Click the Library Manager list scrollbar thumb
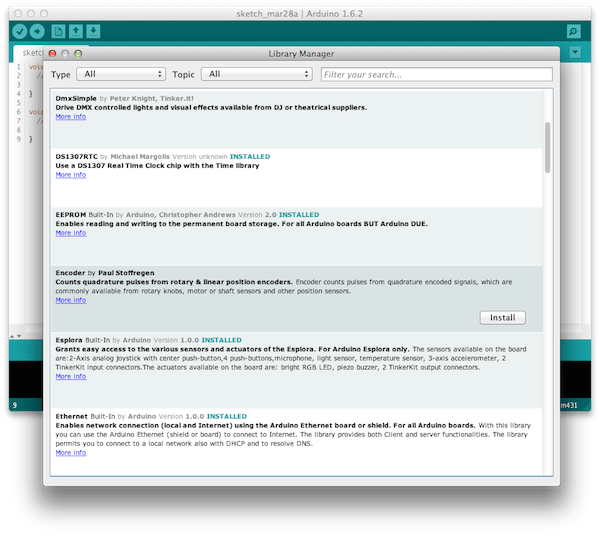The height and width of the screenshot is (537, 600). (548, 147)
